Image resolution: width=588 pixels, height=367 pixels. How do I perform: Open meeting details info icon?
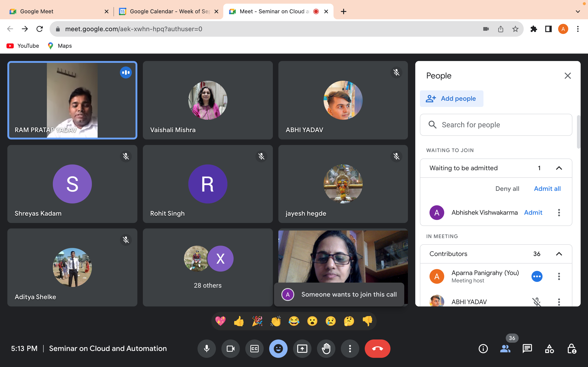pyautogui.click(x=483, y=349)
